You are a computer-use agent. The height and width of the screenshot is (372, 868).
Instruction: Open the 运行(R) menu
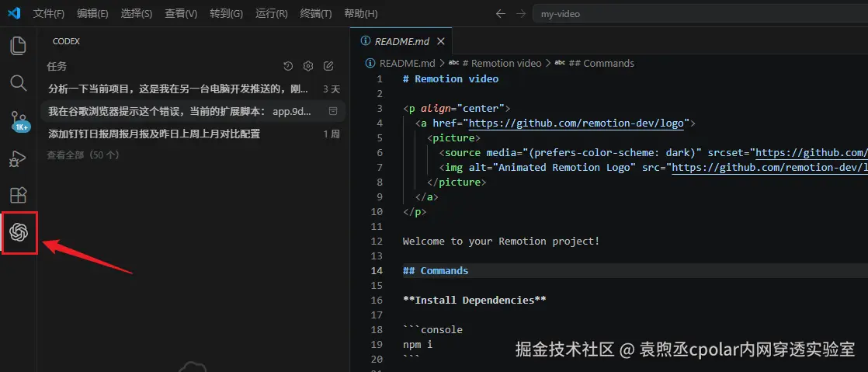(x=271, y=13)
